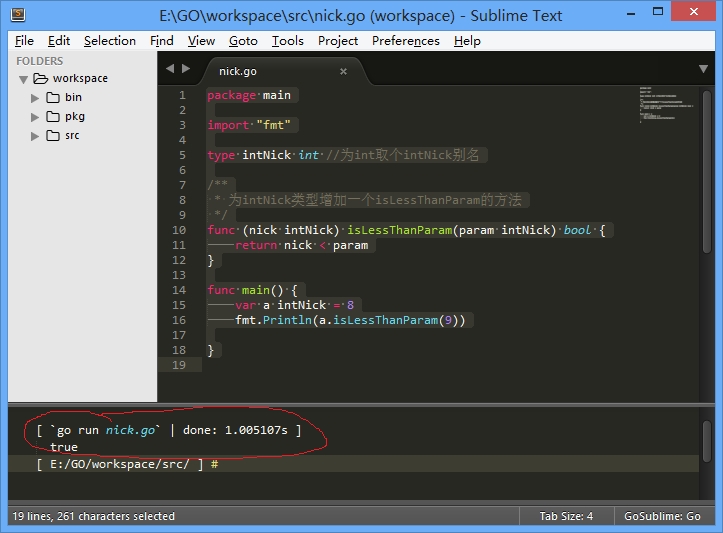Click the GoSublime: Go syntax selector

662,516
